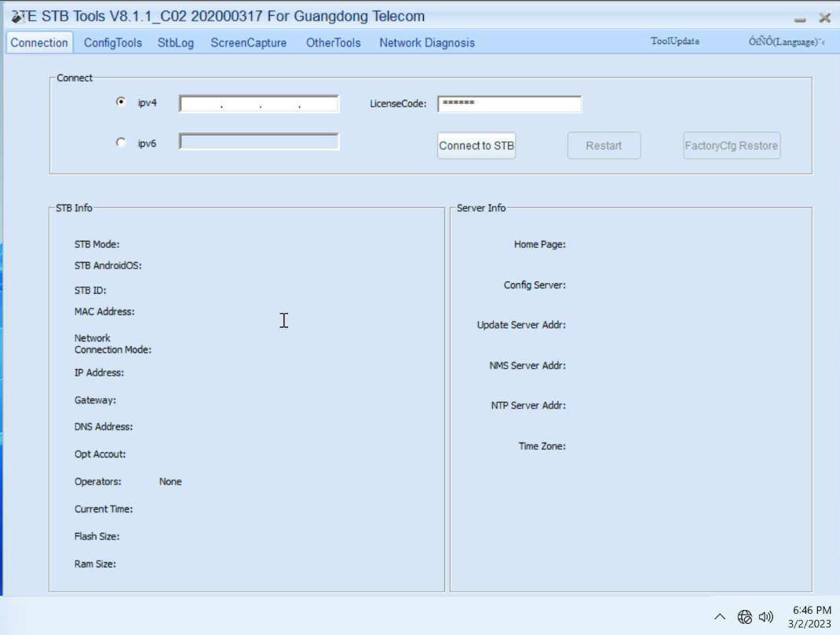
Task: Click the Update Server Addr: label
Action: coord(521,325)
